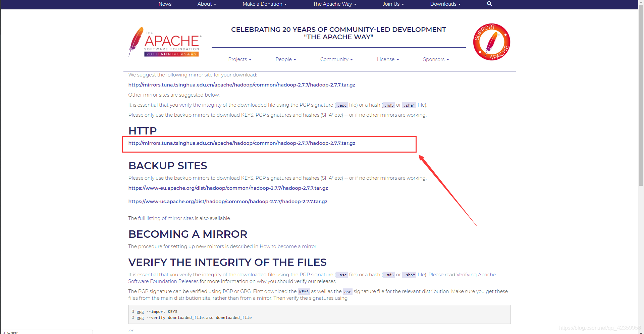This screenshot has width=644, height=334.
Task: Open the Community dropdown menu
Action: click(x=336, y=59)
